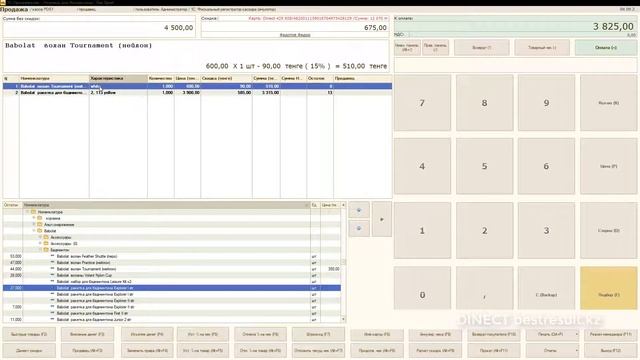
Task: Click Инф. карты (F8) button
Action: tap(377, 334)
